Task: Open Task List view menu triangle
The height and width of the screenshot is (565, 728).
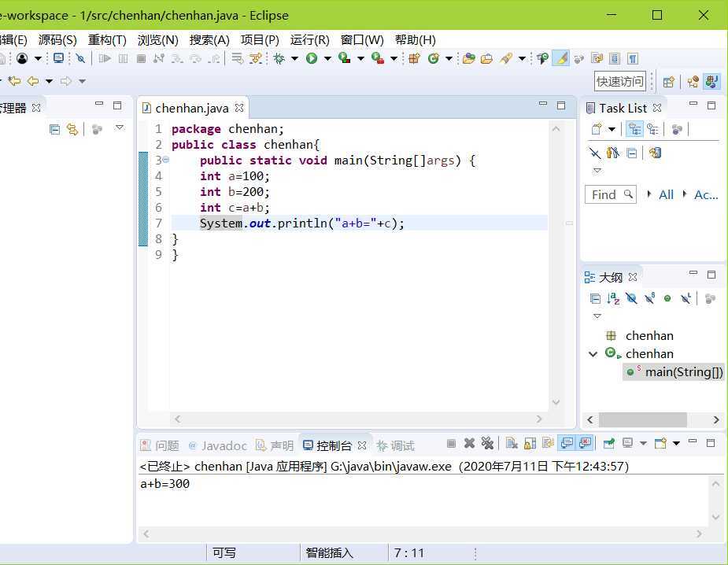Action: 597,171
